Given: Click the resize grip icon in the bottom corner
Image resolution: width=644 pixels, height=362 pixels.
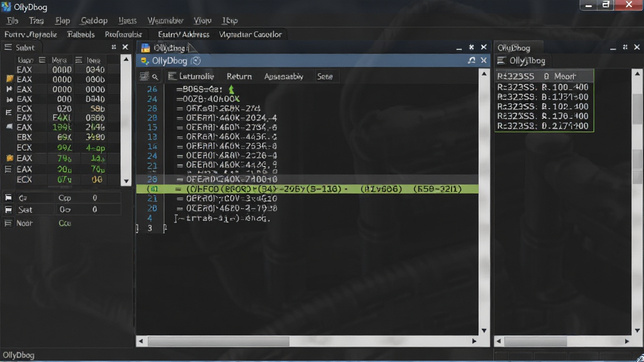Looking at the screenshot, I should tap(640, 358).
